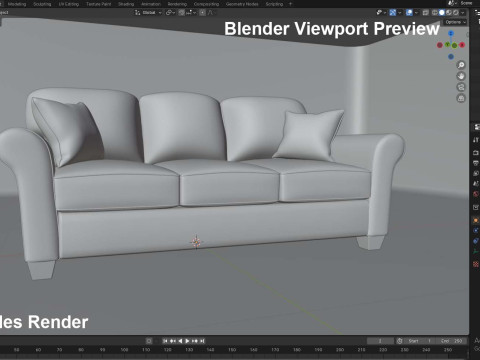
Task: Click the dark blue negative Z gizmo ball
Action: [451, 57]
